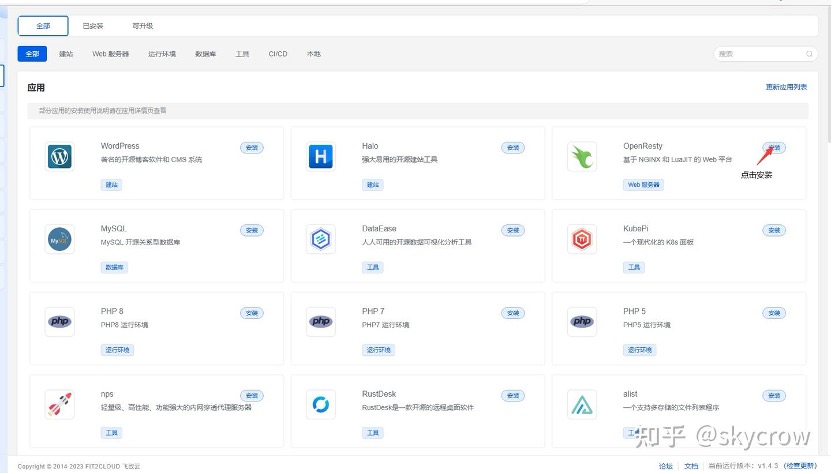The width and height of the screenshot is (832, 474).
Task: Click the OpenResty title text
Action: [x=643, y=146]
